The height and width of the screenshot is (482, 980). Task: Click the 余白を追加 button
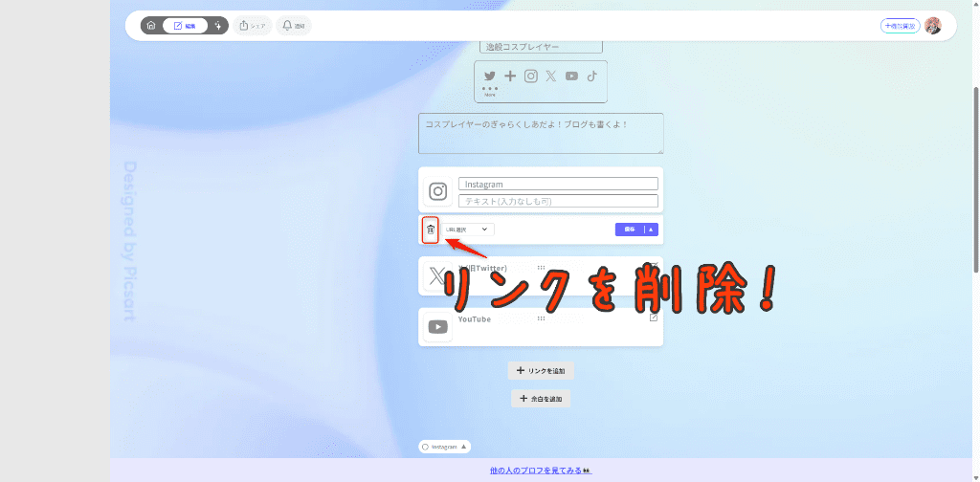pos(541,398)
